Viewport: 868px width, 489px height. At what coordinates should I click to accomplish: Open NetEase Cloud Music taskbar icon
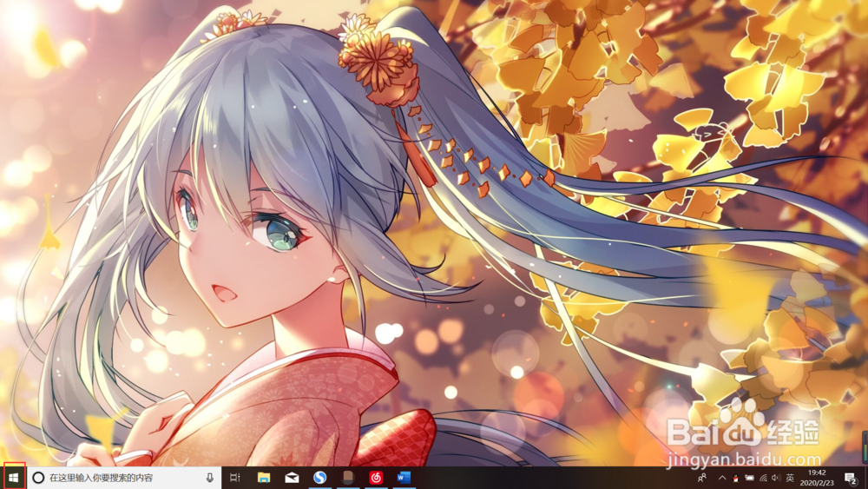(x=376, y=478)
